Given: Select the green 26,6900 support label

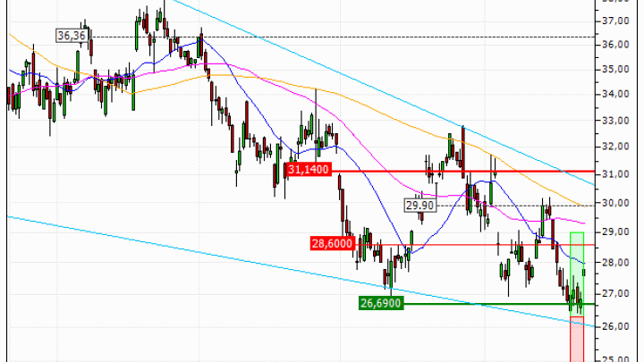Looking at the screenshot, I should 381,303.
